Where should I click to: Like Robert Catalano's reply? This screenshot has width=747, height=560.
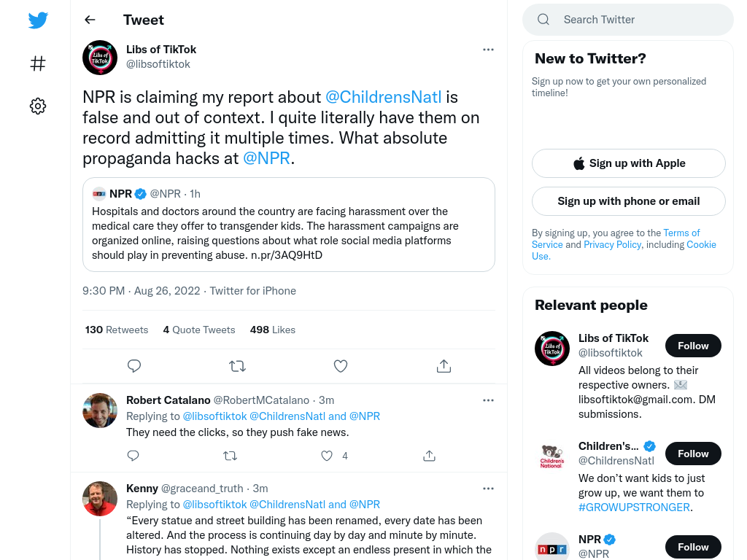(326, 456)
